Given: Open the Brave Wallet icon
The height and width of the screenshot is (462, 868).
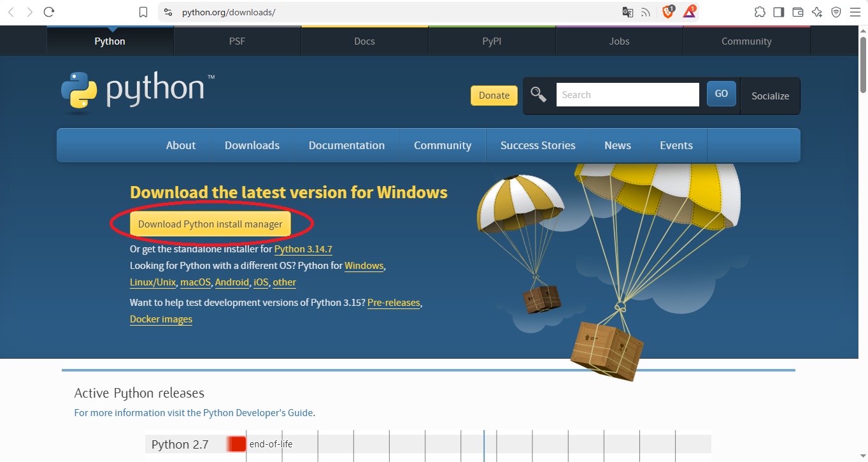Looking at the screenshot, I should 798,12.
